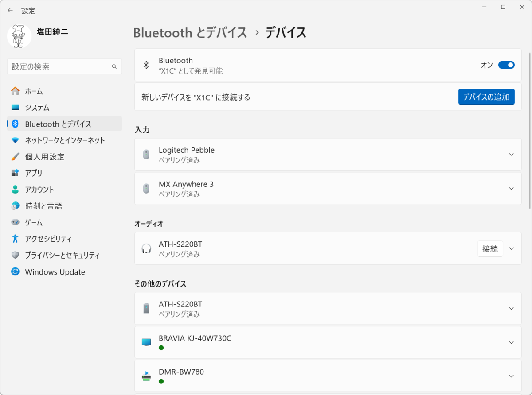Image resolution: width=532 pixels, height=395 pixels.
Task: Navigate back using the arrow button
Action: [x=10, y=10]
